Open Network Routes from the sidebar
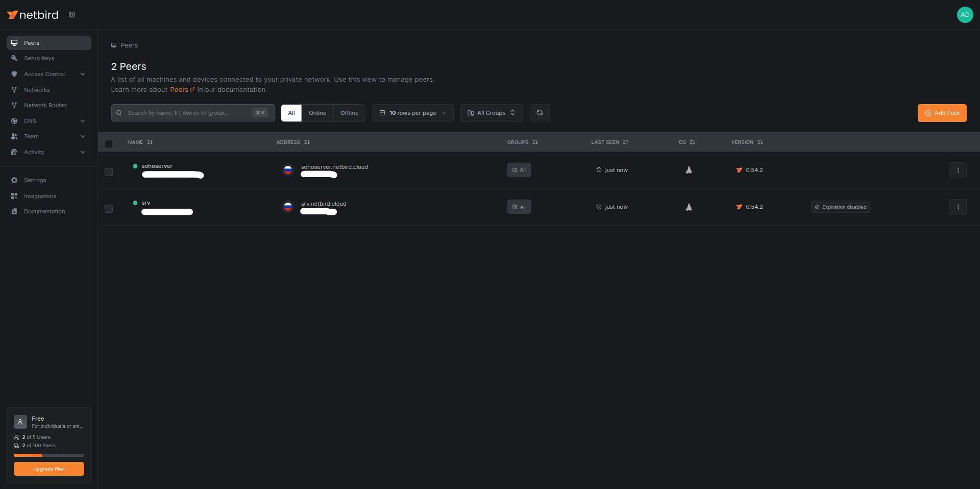 coord(46,105)
